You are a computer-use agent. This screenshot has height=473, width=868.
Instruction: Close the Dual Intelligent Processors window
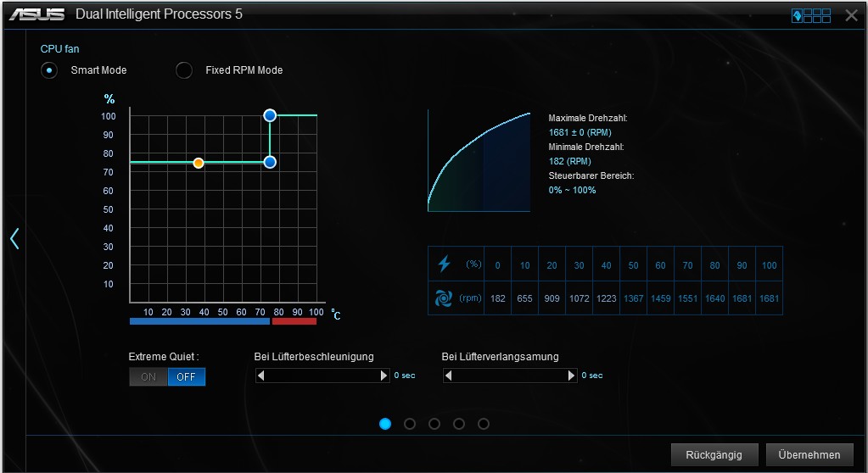[x=851, y=15]
